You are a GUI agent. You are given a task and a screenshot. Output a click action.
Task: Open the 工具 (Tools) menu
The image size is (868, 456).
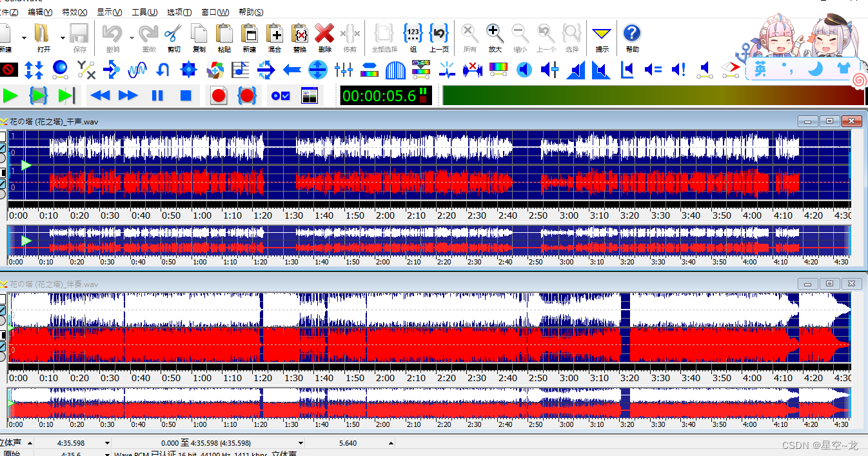point(144,12)
